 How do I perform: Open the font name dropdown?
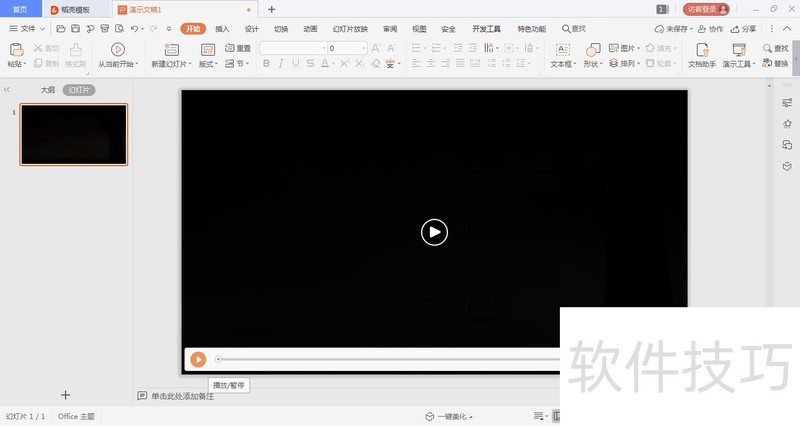pyautogui.click(x=324, y=48)
